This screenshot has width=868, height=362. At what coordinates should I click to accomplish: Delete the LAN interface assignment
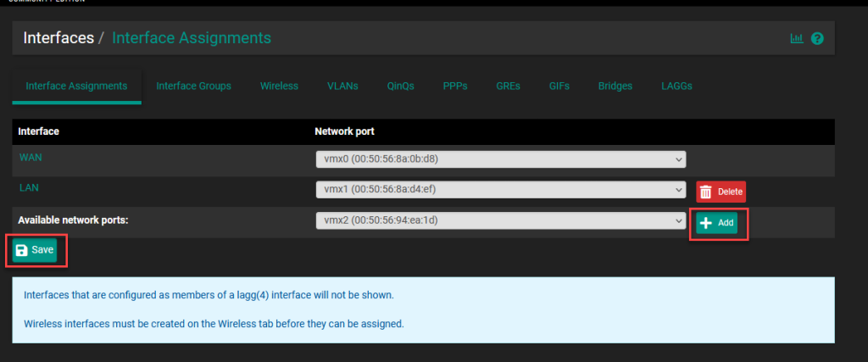pyautogui.click(x=721, y=192)
